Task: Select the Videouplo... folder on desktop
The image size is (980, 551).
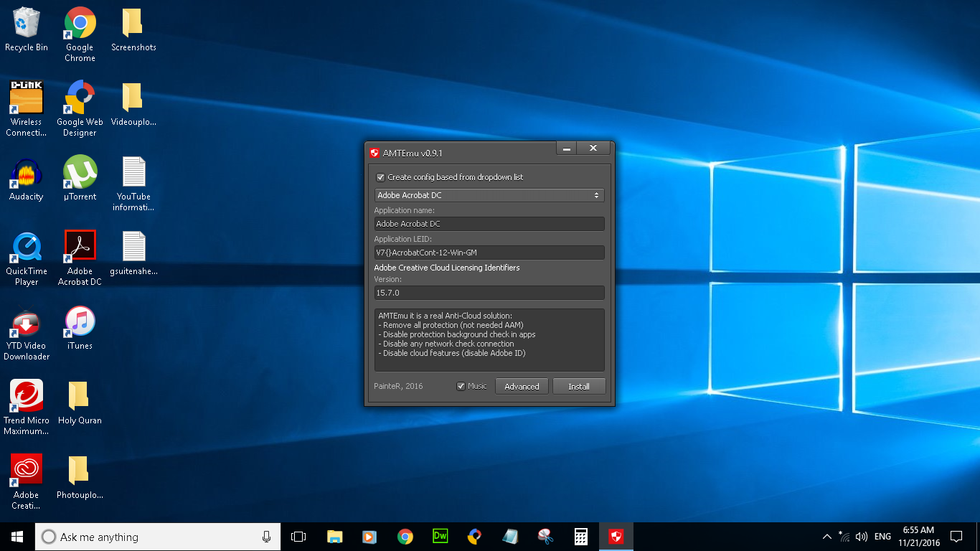Action: (x=133, y=104)
